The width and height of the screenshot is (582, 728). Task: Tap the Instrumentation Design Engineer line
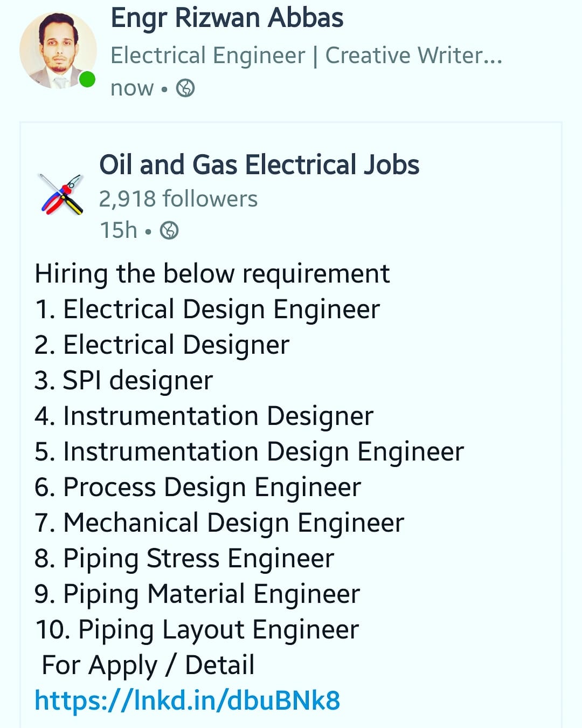(249, 452)
